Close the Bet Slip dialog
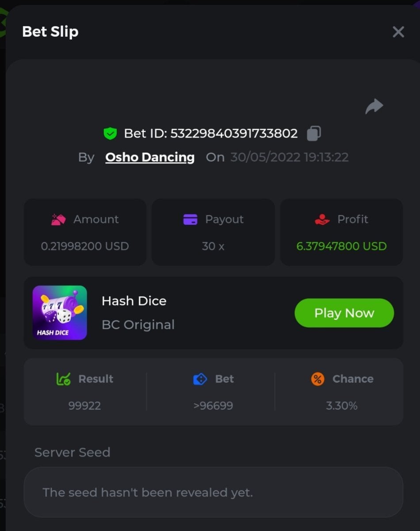The height and width of the screenshot is (531, 420). tap(398, 32)
